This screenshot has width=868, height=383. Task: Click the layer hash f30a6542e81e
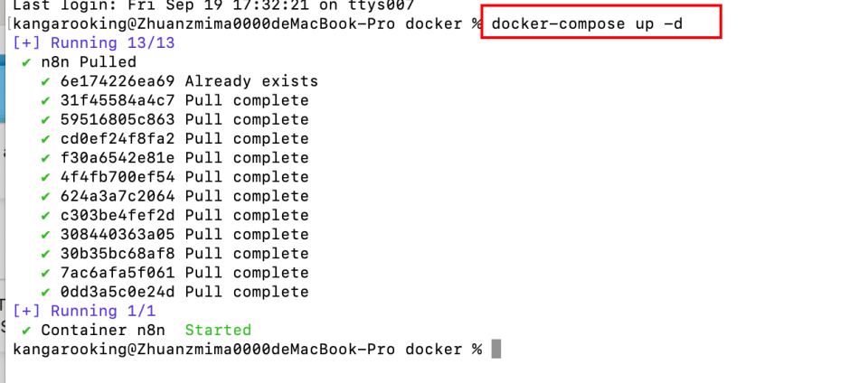click(118, 158)
